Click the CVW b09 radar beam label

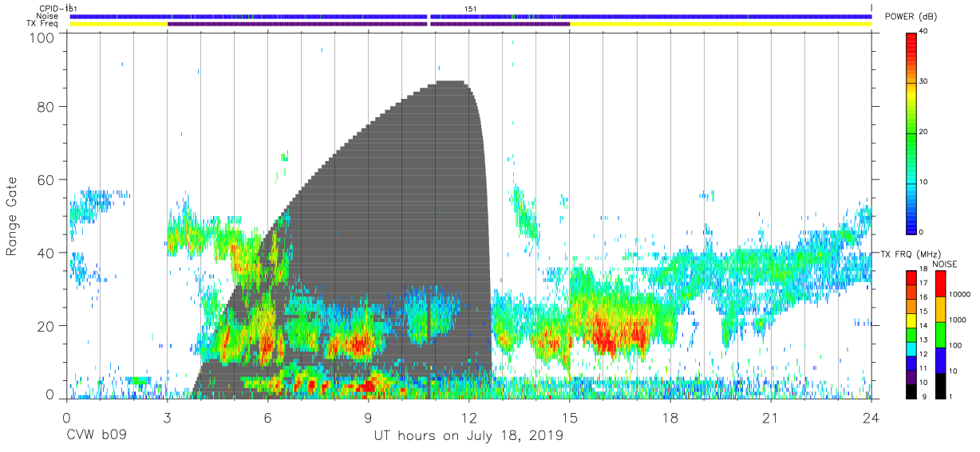97,436
